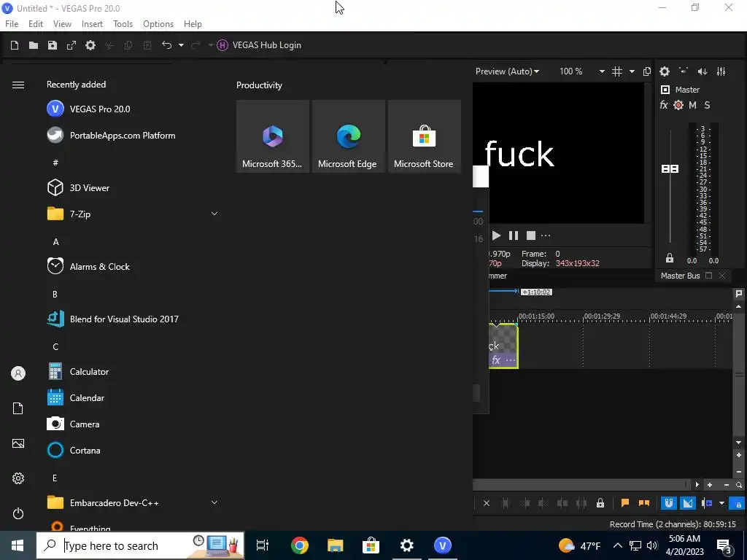Expand Embarcadero Dev-C++ folder in Start menu

(x=214, y=502)
